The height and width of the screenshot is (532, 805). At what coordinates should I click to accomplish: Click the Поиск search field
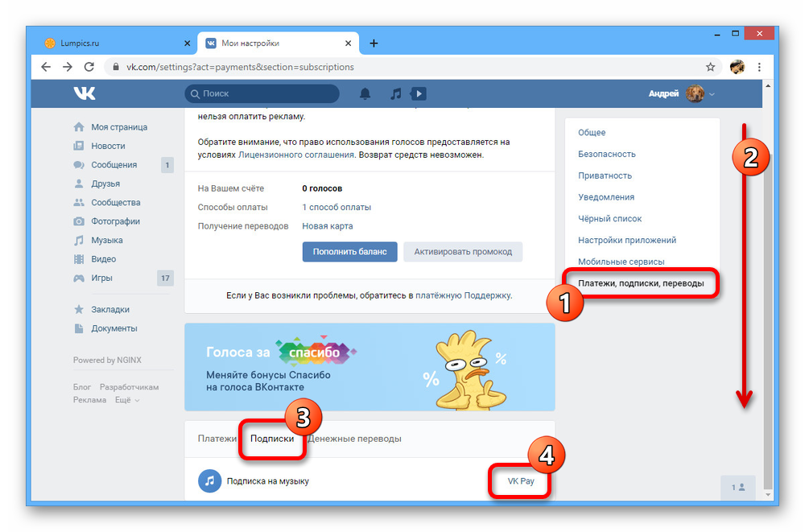262,93
